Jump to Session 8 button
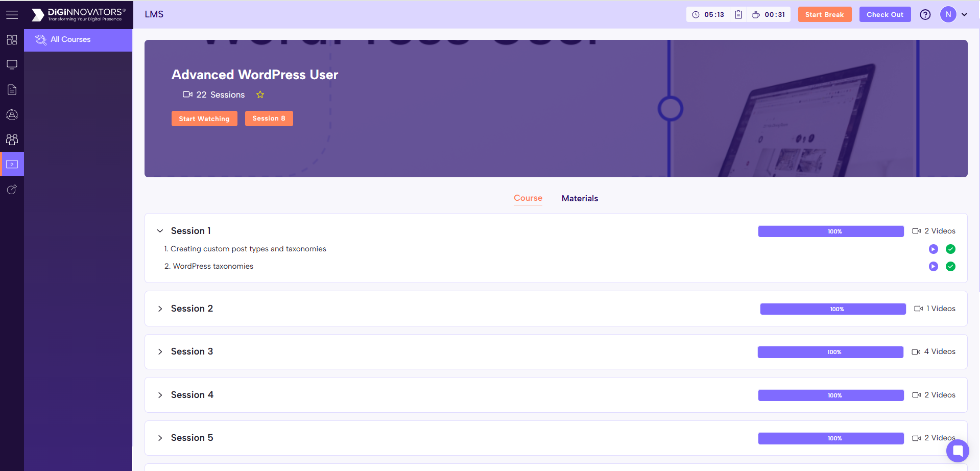The image size is (980, 471). tap(269, 119)
